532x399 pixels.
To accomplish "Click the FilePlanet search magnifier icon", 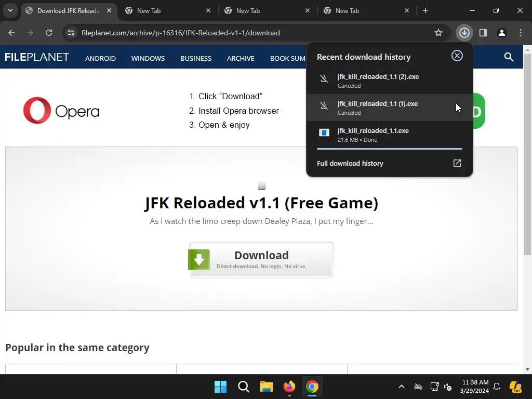I will pyautogui.click(x=509, y=57).
